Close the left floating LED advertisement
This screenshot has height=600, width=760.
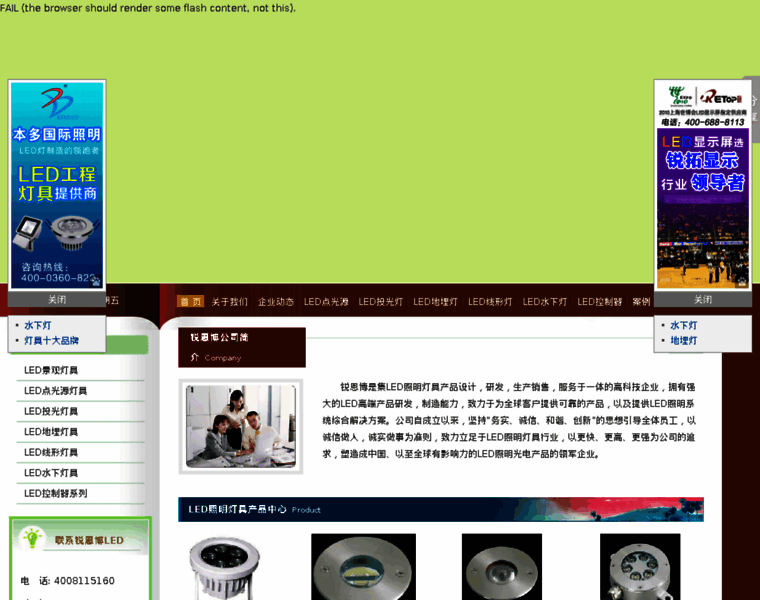pyautogui.click(x=57, y=300)
